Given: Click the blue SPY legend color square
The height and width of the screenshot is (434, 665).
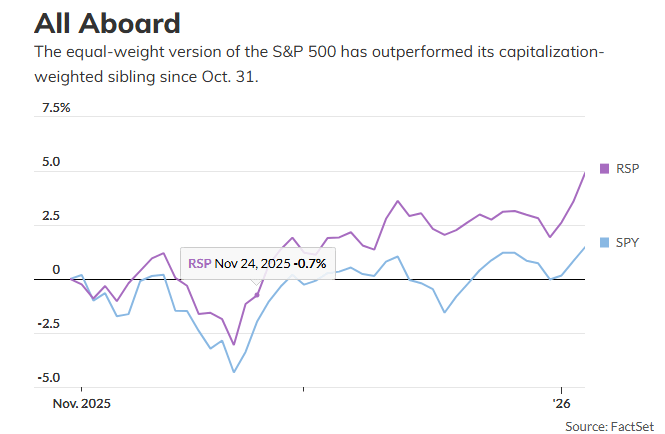Looking at the screenshot, I should [x=603, y=242].
